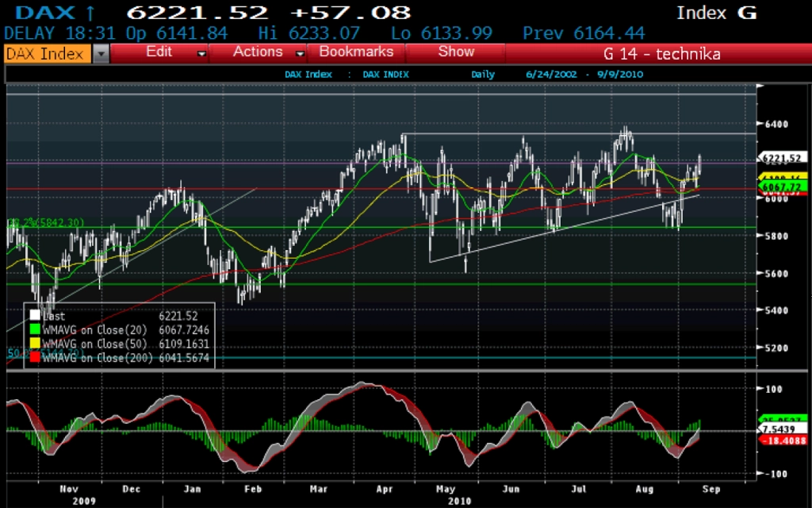Screen dimensions: 812x508
Task: Click red WMAVG on Close(200) legend swatch
Action: (x=35, y=357)
